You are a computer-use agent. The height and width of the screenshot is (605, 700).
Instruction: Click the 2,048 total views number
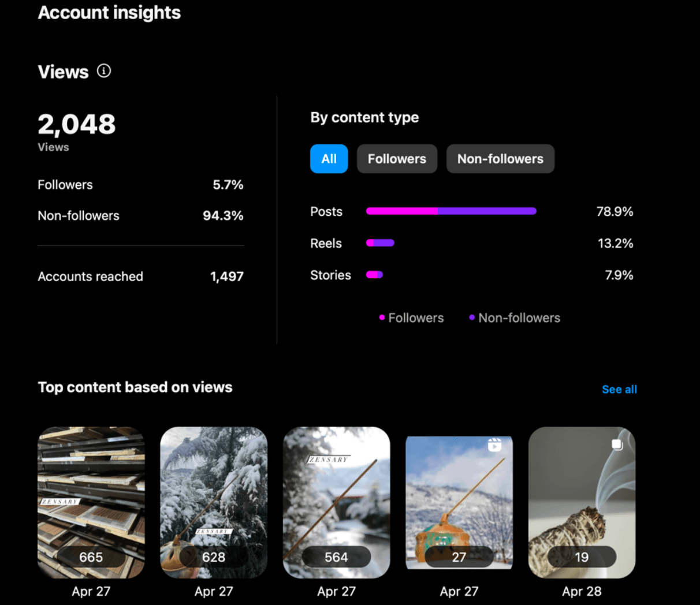(77, 124)
